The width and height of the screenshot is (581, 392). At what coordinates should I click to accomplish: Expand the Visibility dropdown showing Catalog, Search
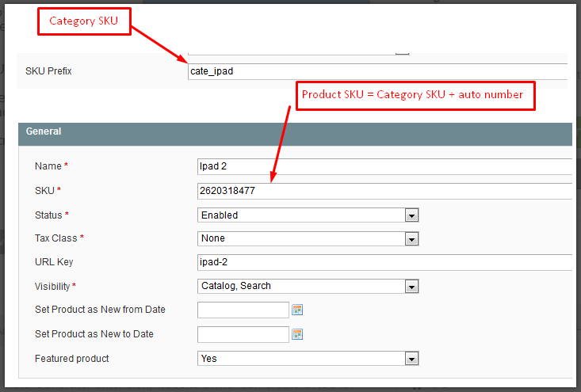[308, 286]
